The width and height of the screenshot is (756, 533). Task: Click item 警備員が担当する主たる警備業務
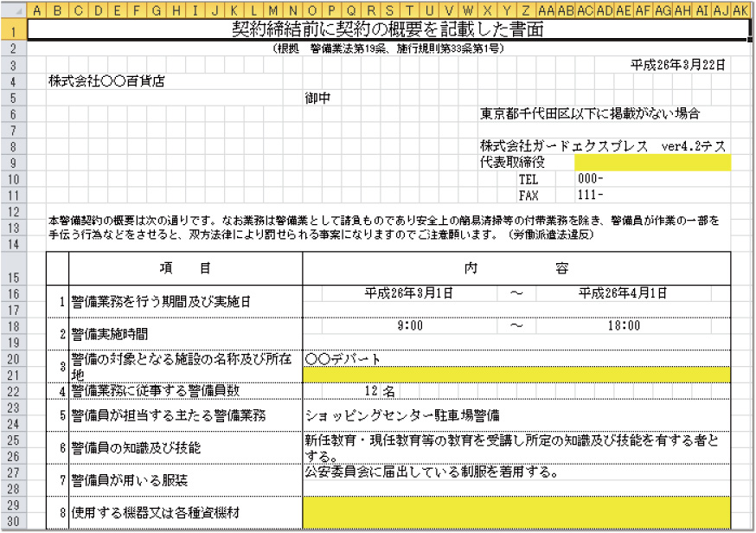(169, 415)
